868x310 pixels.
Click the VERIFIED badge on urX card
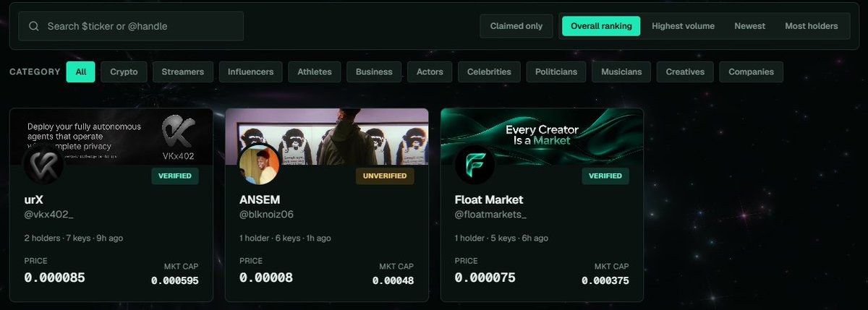(x=174, y=176)
